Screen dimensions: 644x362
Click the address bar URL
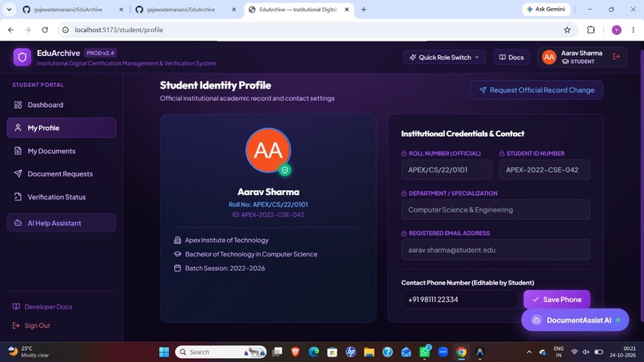click(119, 30)
